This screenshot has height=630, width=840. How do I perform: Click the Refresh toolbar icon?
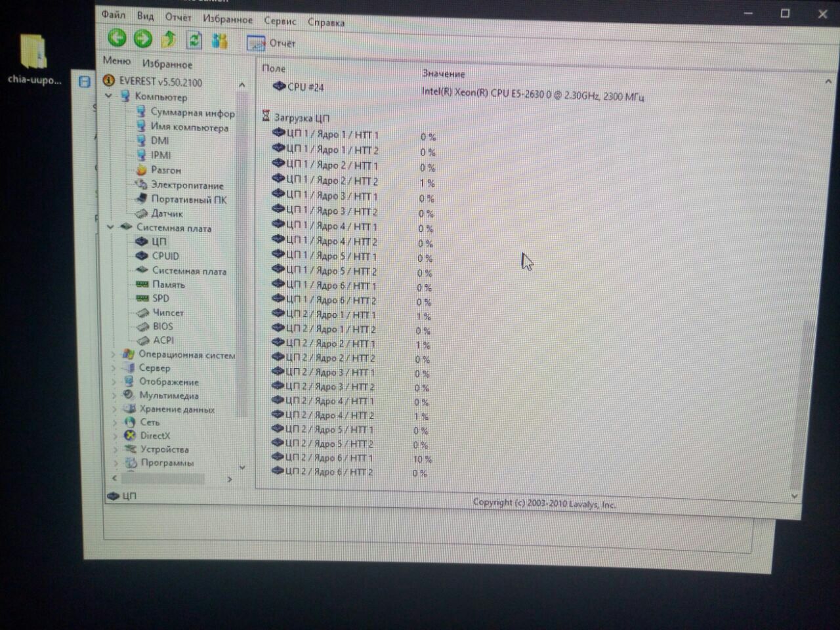pos(194,40)
